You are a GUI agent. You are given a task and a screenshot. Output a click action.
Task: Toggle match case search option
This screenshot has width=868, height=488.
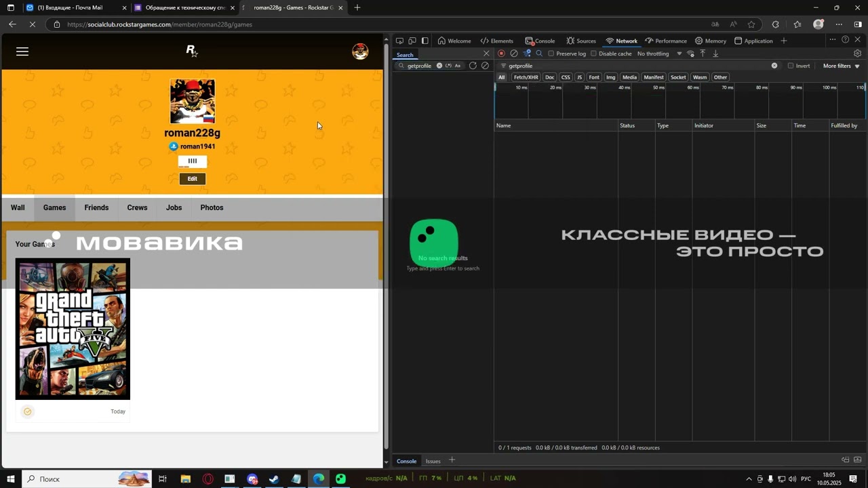coord(458,66)
